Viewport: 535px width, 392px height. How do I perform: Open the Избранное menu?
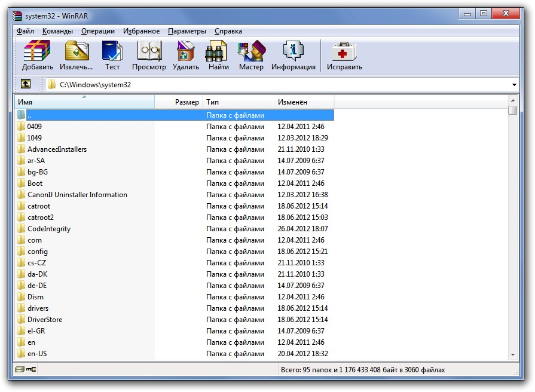click(x=141, y=31)
